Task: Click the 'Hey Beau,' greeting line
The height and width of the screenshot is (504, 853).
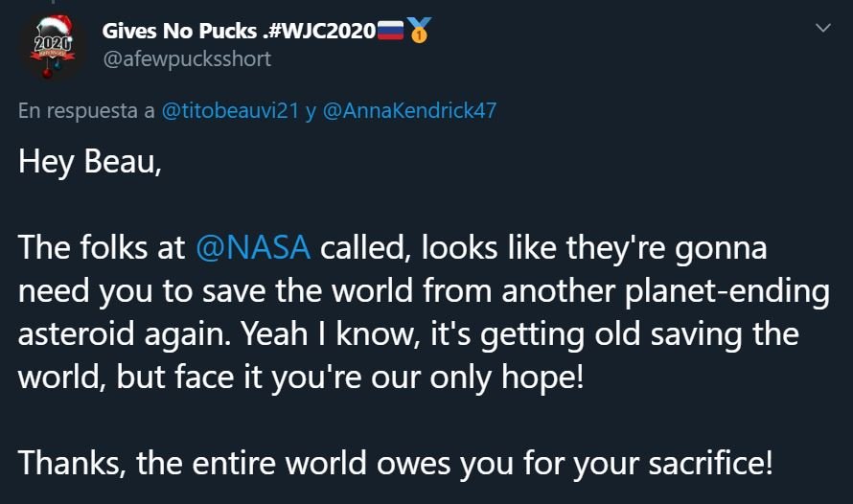Action: pyautogui.click(x=90, y=162)
